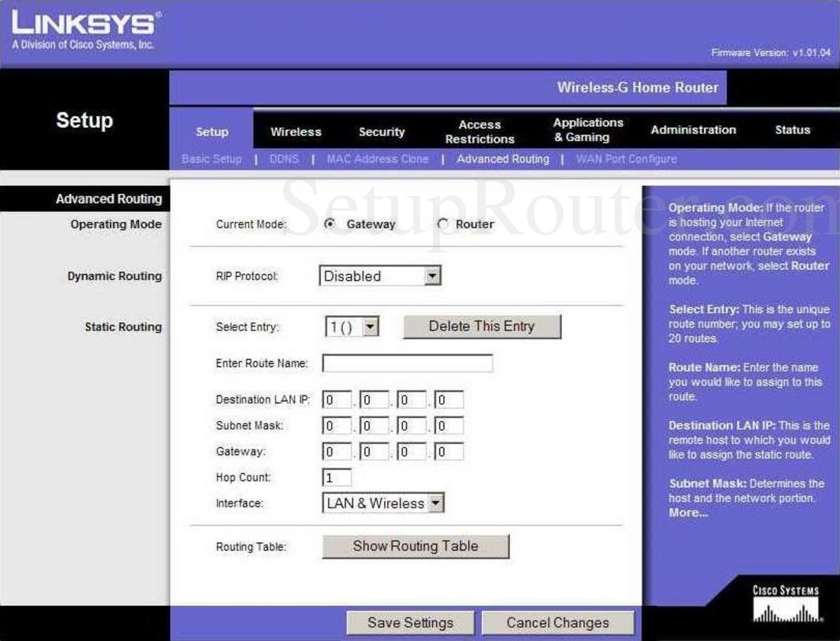Click second octet of Gateway address

(374, 452)
